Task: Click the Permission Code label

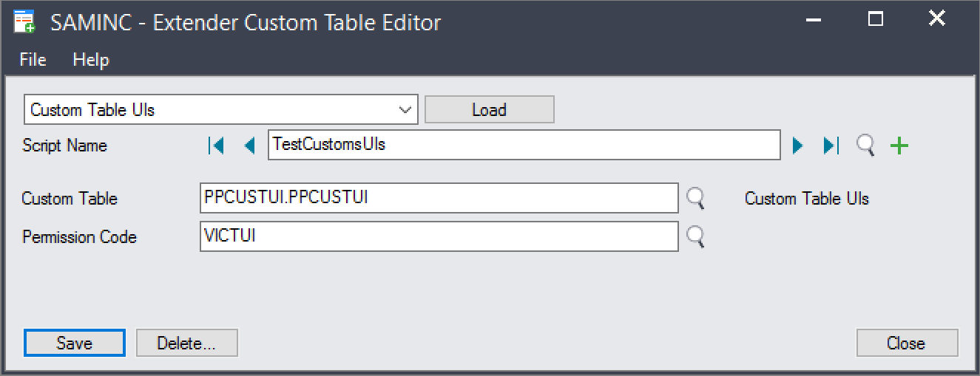Action: 79,237
